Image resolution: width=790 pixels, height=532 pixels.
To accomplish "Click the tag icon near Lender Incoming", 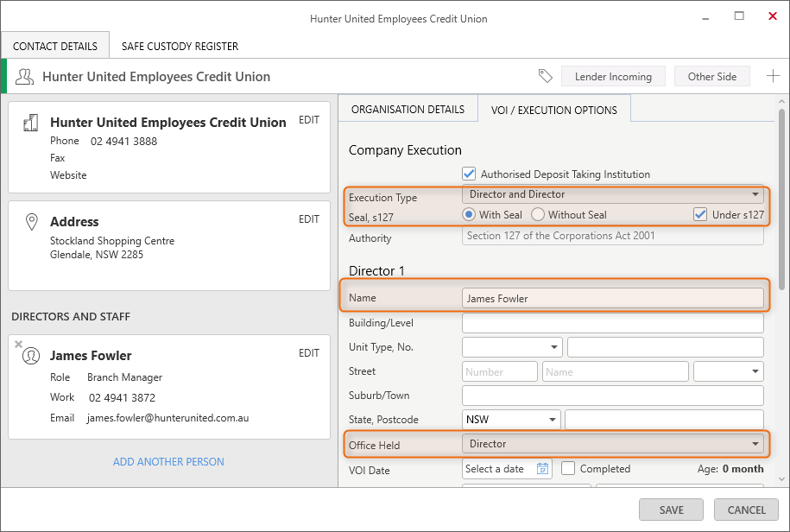I will [545, 76].
